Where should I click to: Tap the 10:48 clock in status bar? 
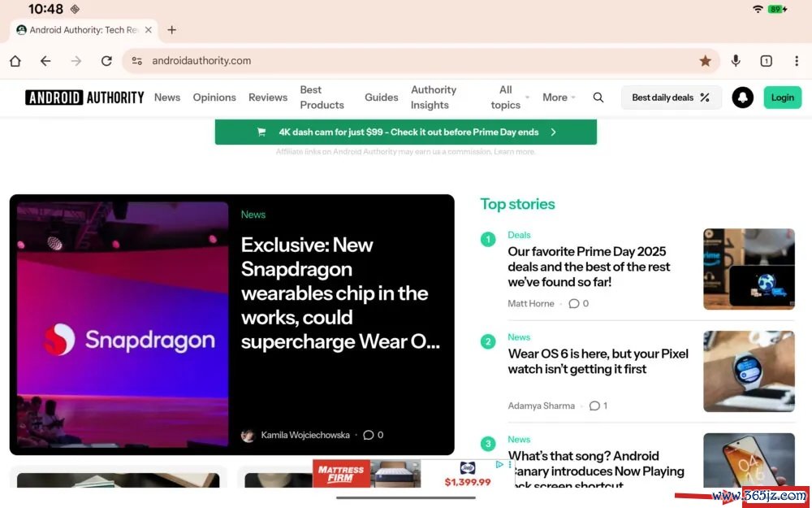point(45,9)
